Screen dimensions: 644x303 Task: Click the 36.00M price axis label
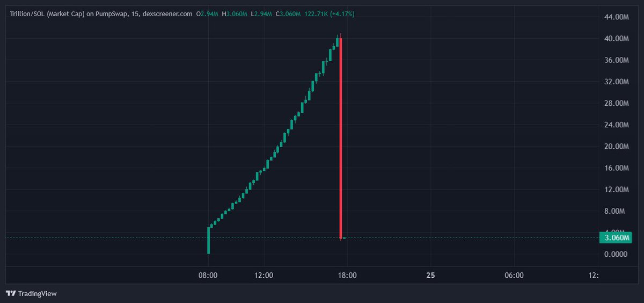point(616,60)
